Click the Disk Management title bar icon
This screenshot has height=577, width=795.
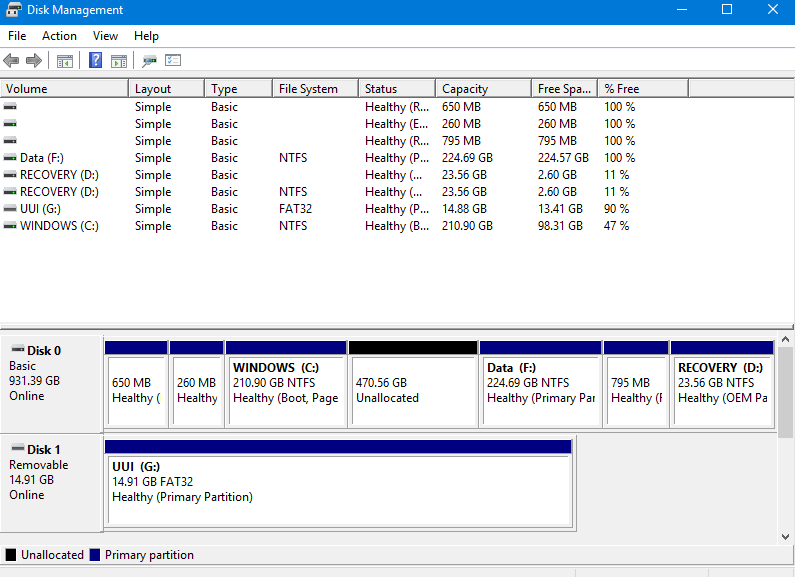(x=12, y=10)
